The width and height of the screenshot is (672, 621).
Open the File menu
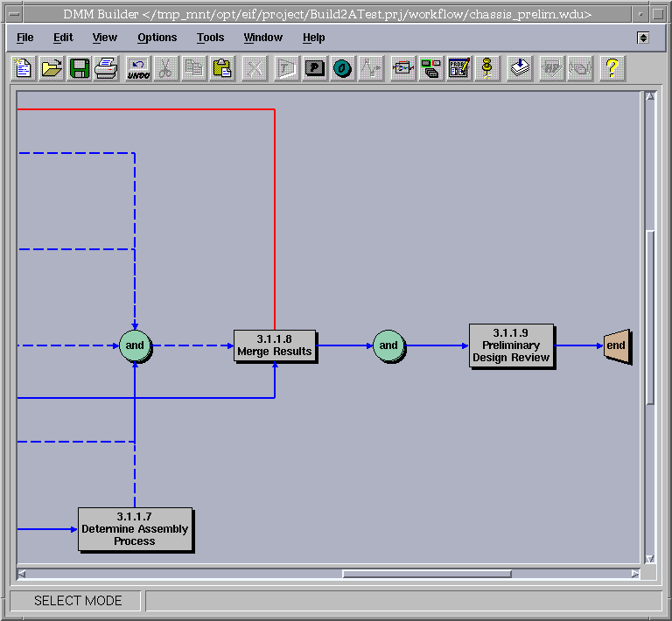(x=25, y=38)
